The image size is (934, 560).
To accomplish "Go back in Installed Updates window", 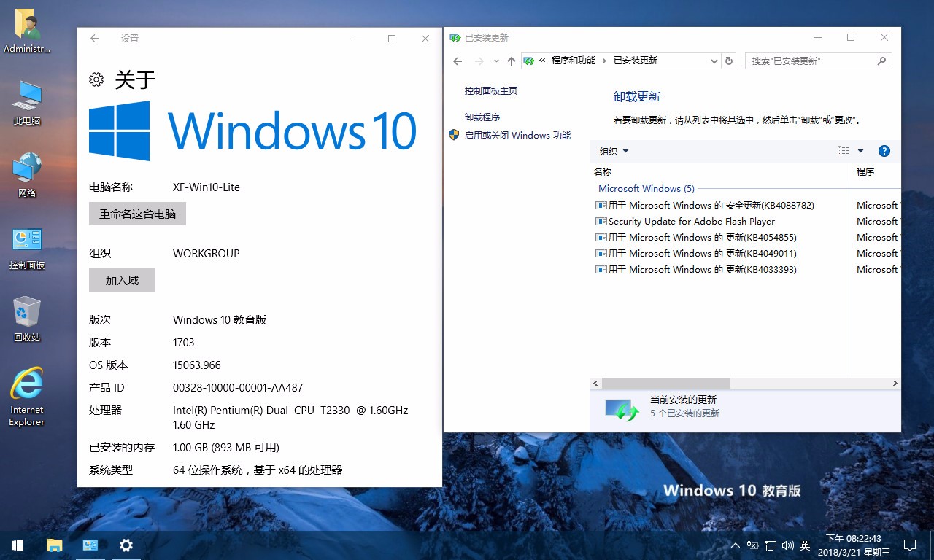I will 458,61.
